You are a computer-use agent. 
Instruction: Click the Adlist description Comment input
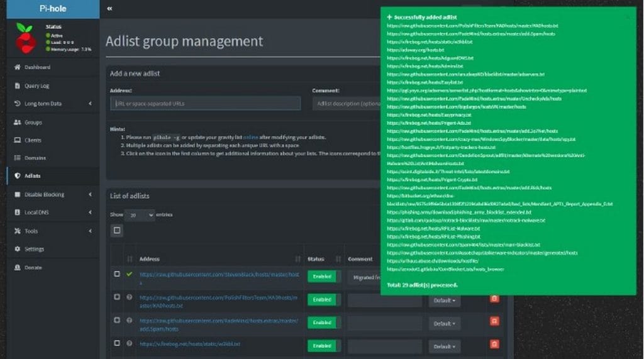pos(347,104)
